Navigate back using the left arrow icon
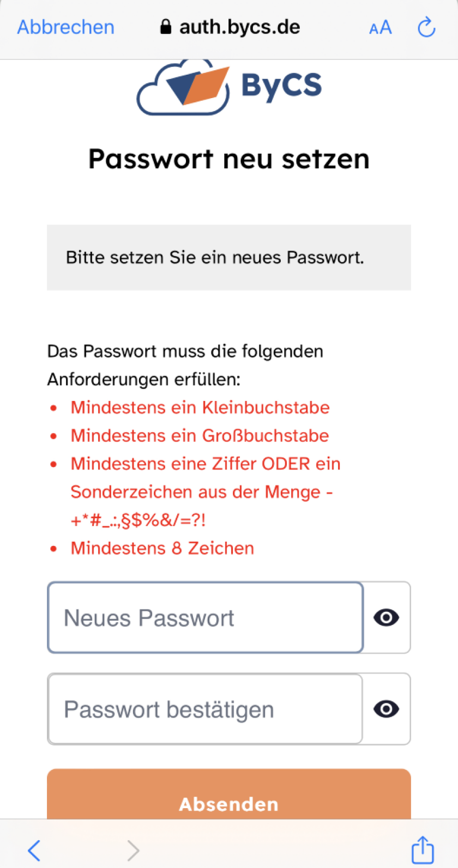The width and height of the screenshot is (458, 868). pyautogui.click(x=34, y=849)
